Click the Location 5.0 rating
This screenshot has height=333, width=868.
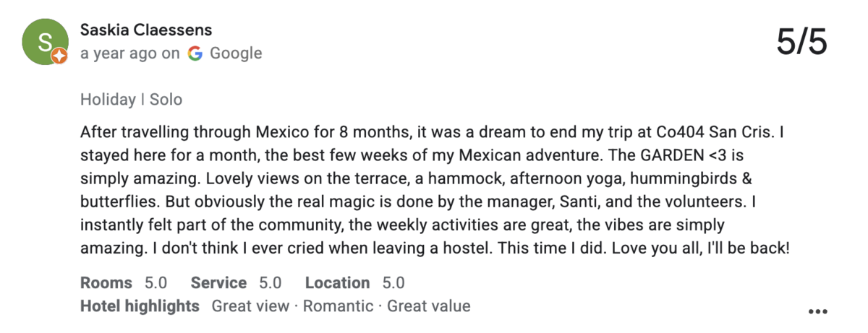[354, 282]
